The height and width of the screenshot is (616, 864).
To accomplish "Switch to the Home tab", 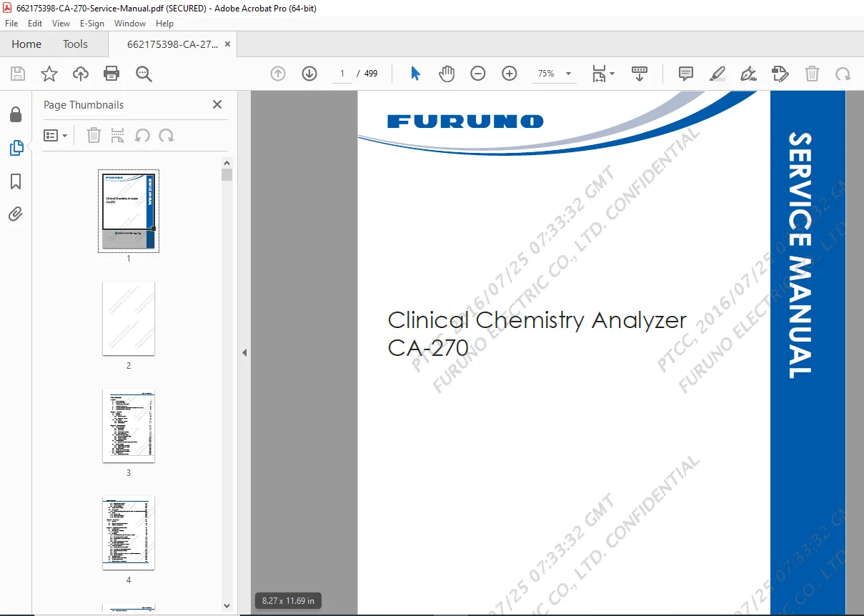I will pos(26,44).
